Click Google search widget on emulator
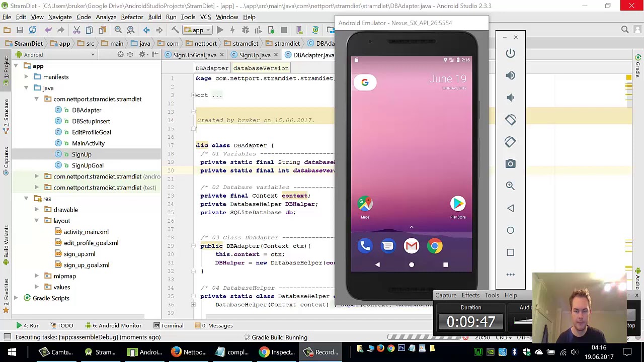Screen dimensions: 644x362 coord(365,82)
